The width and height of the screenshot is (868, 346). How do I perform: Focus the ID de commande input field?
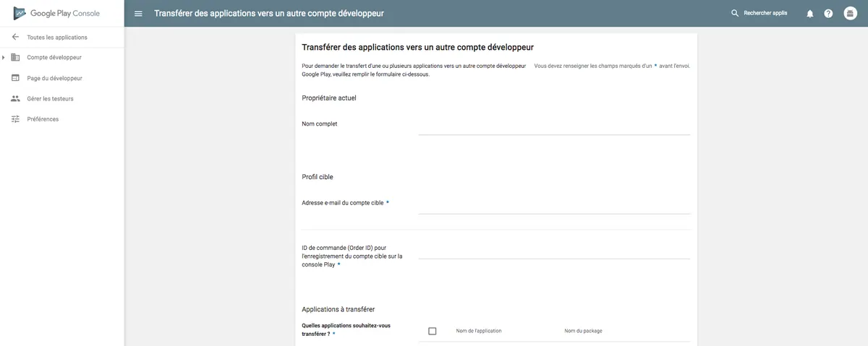click(x=554, y=249)
